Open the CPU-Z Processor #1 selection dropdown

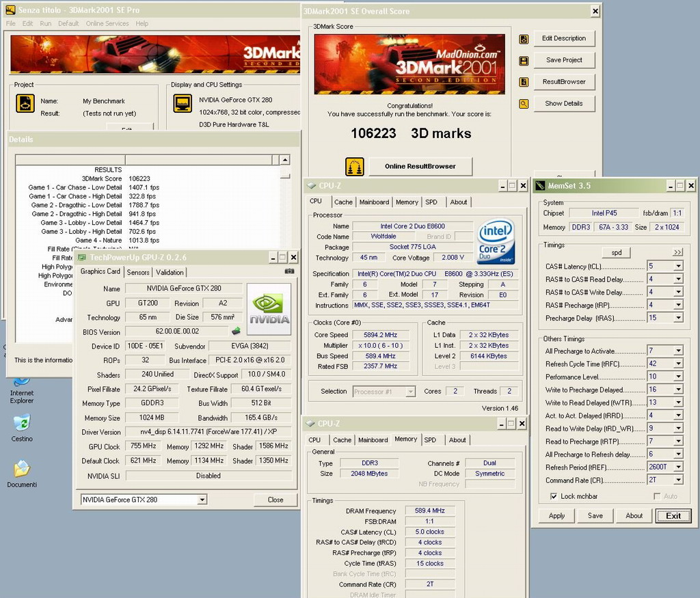410,392
